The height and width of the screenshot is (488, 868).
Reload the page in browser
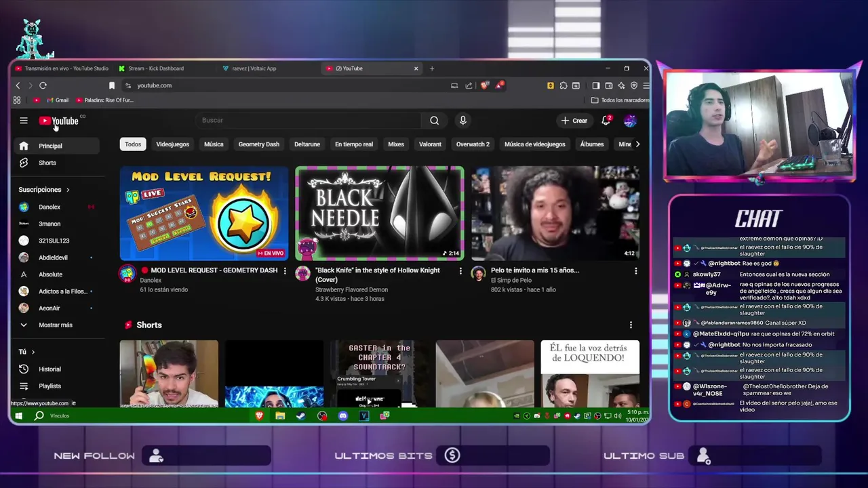(43, 85)
